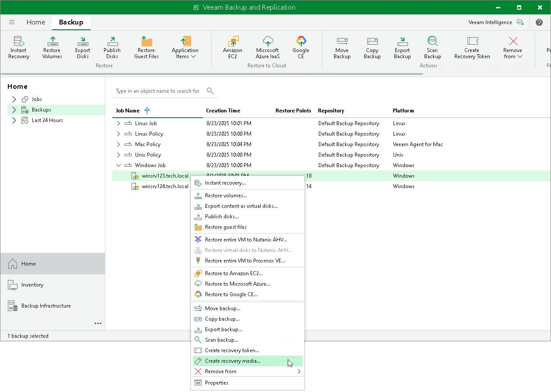Expand the Unix Policy row
551x392 pixels.
coord(118,155)
